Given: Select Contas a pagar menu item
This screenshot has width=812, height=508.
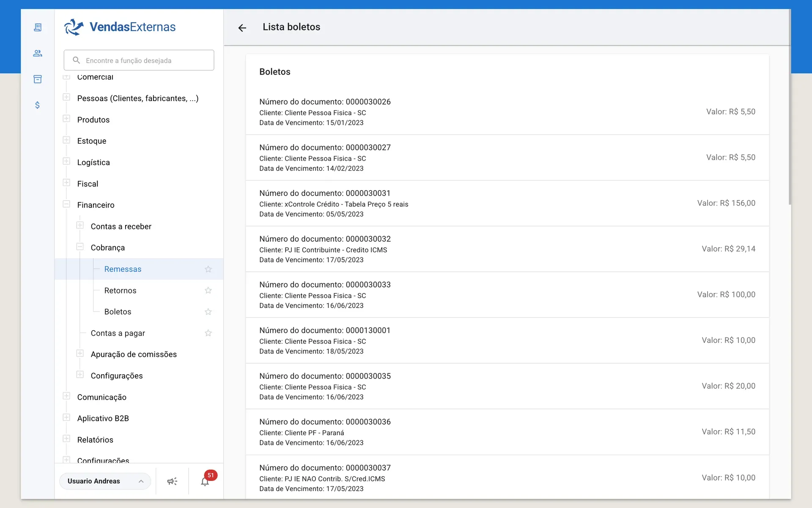Looking at the screenshot, I should click(118, 333).
